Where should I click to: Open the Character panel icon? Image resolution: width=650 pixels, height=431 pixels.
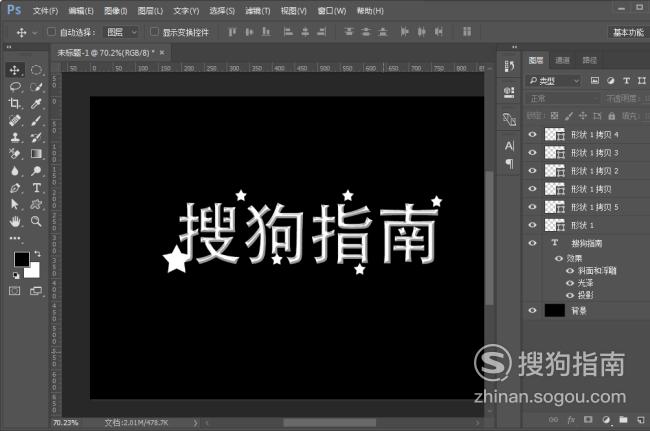[509, 145]
